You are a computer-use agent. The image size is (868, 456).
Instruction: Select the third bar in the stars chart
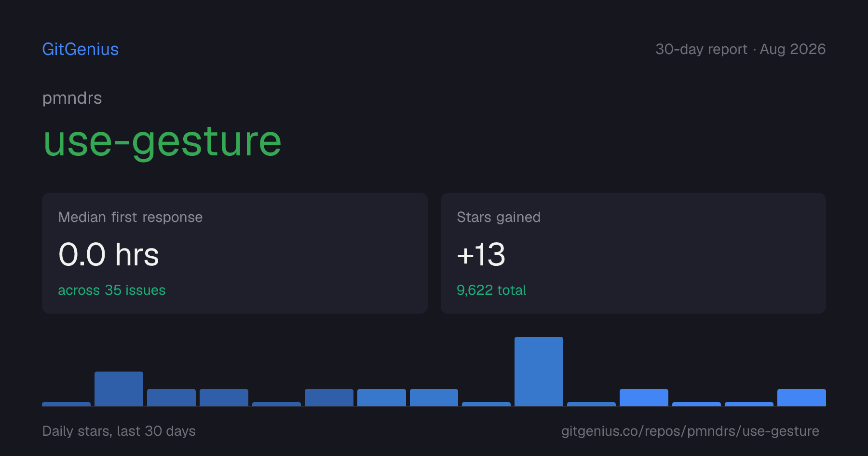coord(171,398)
